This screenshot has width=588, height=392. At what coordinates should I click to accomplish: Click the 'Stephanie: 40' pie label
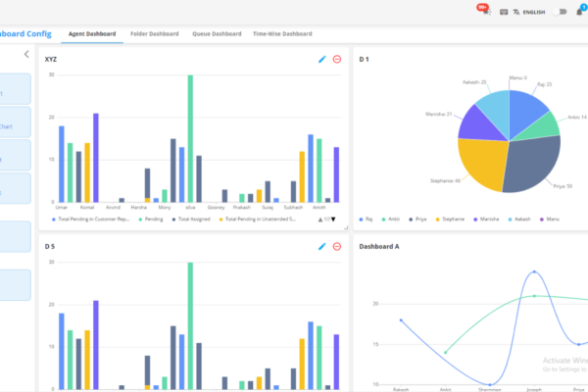(x=445, y=180)
